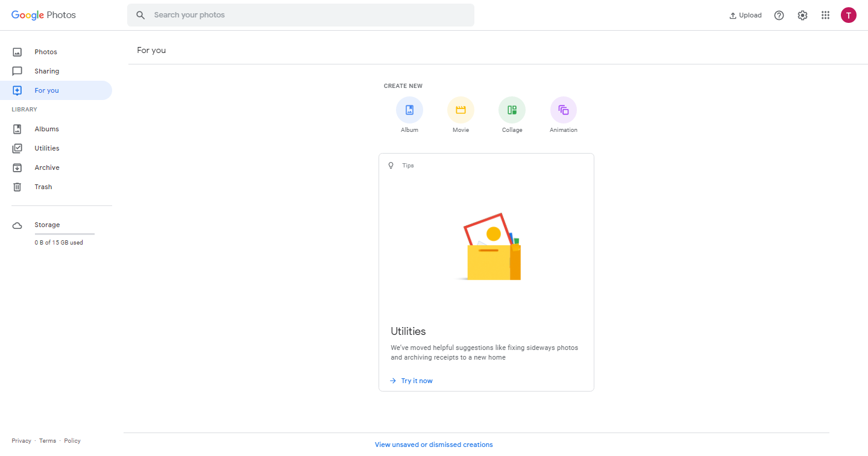The height and width of the screenshot is (456, 868).
Task: Focus the Search your photos field
Action: [x=301, y=15]
